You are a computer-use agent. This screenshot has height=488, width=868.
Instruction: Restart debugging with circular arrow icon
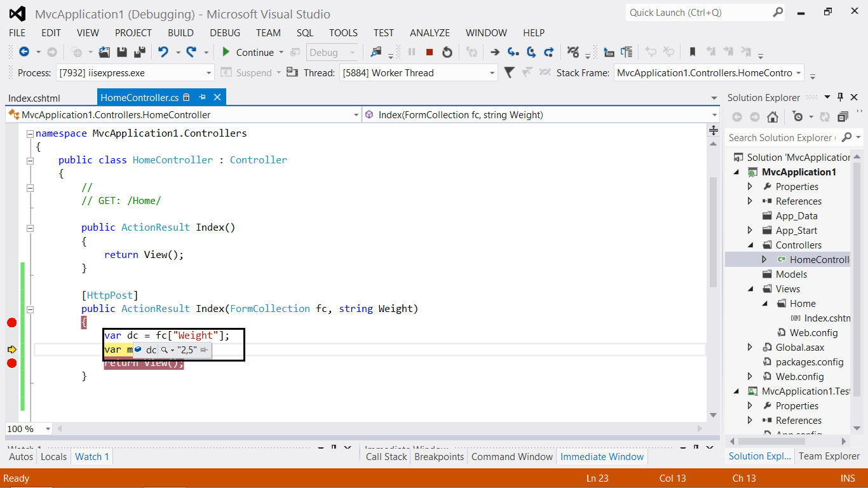[x=447, y=52]
